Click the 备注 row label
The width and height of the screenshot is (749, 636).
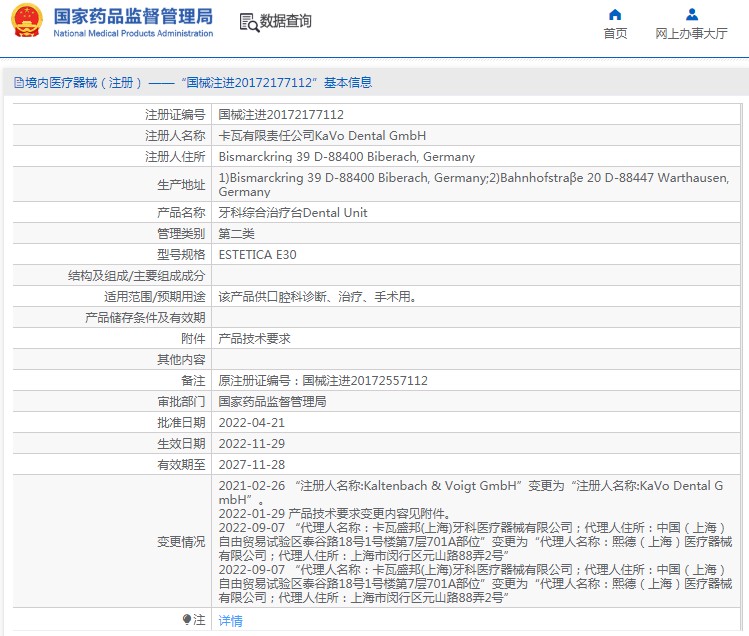(193, 381)
